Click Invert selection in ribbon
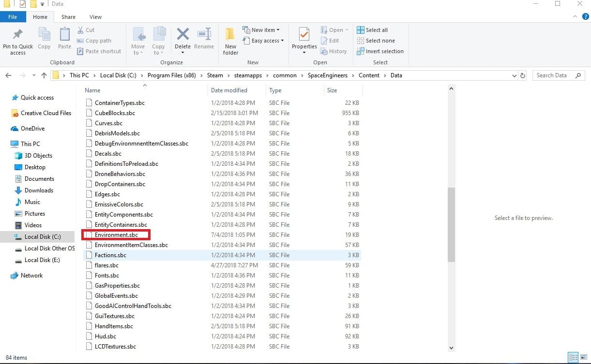Image resolution: width=591 pixels, height=364 pixels. 380,51
